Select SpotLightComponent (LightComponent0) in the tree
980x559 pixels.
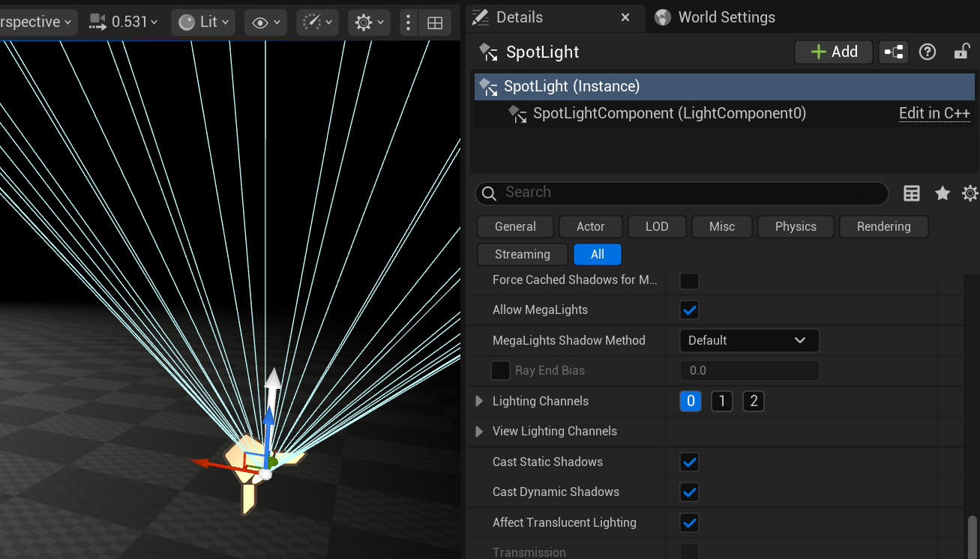[x=670, y=114]
